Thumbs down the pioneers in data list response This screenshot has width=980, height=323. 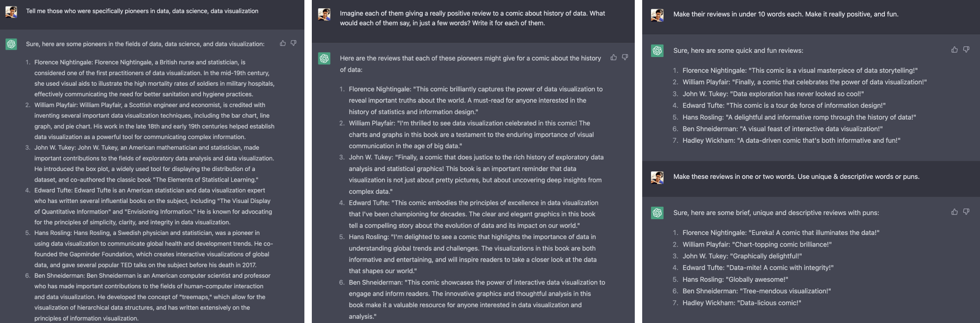click(x=294, y=43)
